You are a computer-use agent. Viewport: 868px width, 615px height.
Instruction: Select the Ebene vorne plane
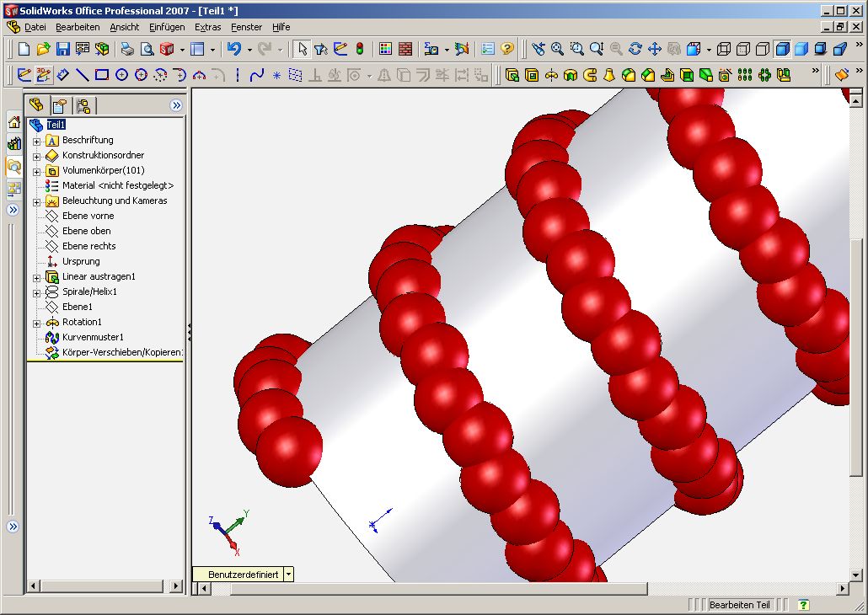pos(88,216)
